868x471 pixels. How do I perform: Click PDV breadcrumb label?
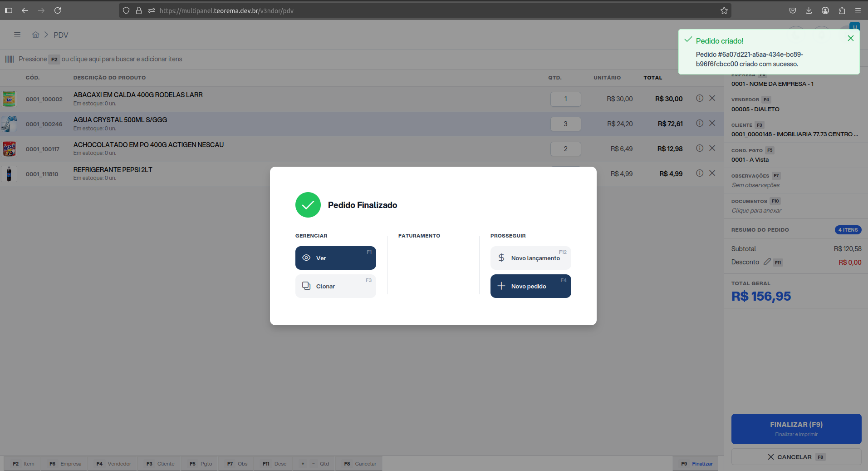tap(61, 35)
